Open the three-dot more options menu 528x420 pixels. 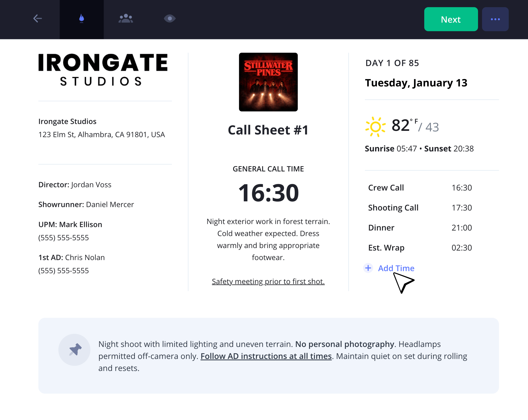click(x=495, y=19)
